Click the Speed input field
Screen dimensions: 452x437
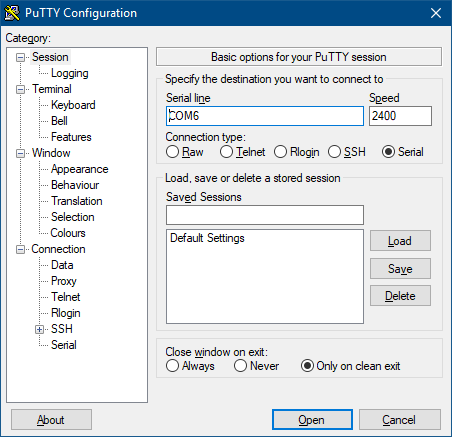pos(400,116)
